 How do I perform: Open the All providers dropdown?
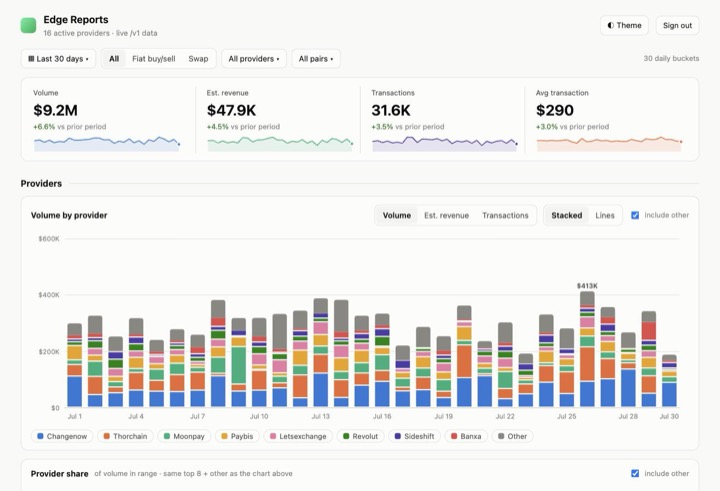click(x=254, y=59)
